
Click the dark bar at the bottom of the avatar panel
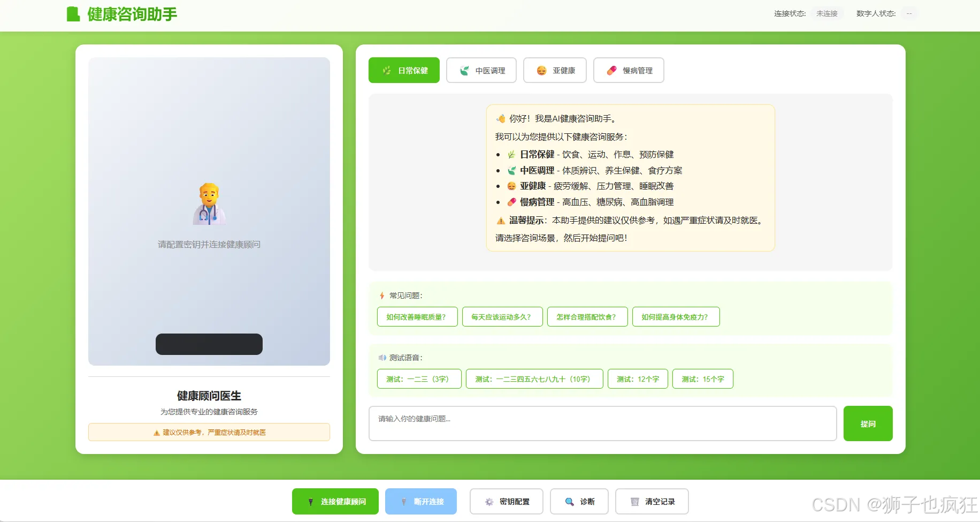(209, 344)
